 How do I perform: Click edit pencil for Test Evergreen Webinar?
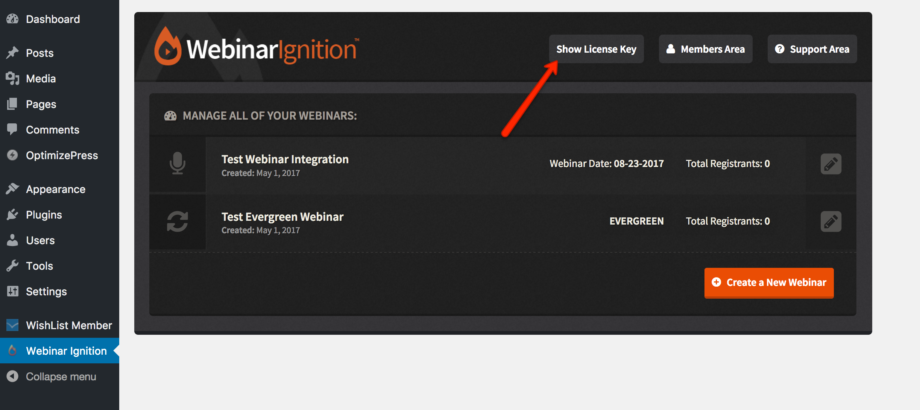click(x=830, y=221)
